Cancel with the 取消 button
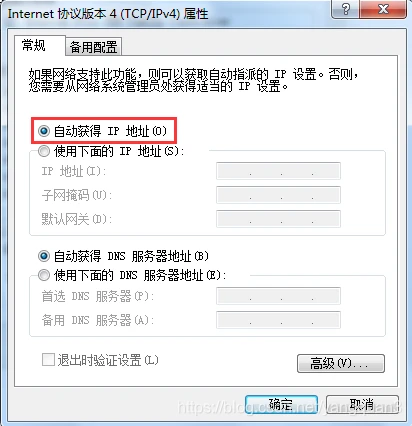 click(362, 404)
